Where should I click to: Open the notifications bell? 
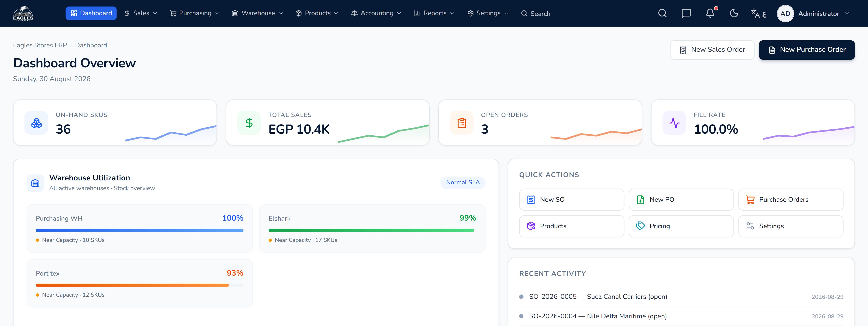tap(710, 13)
